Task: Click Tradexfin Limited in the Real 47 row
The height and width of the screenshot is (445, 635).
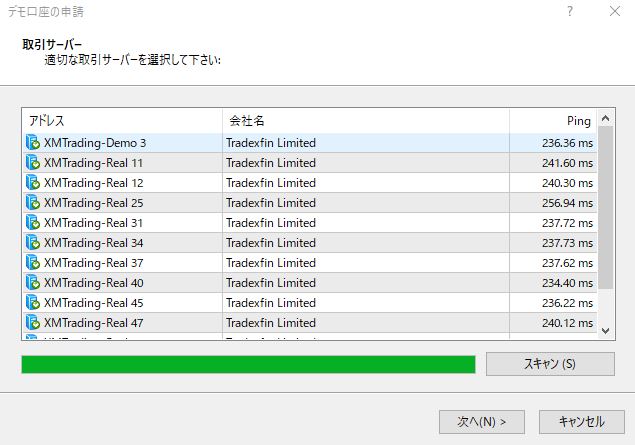Action: (x=271, y=323)
